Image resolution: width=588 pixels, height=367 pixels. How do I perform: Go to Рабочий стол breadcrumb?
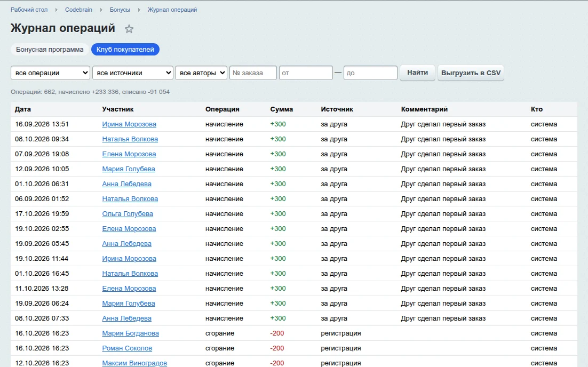point(29,10)
